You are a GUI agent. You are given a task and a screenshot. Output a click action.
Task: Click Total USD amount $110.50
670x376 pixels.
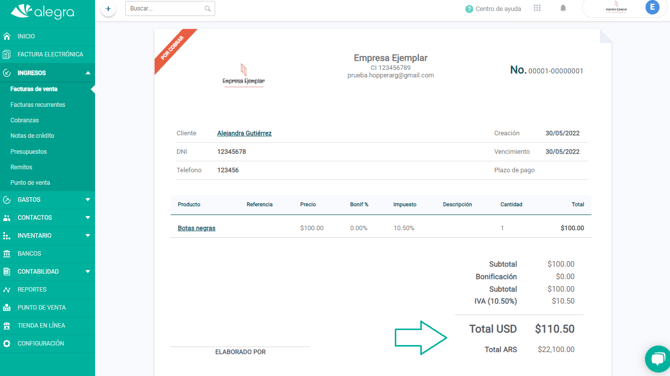tap(555, 329)
